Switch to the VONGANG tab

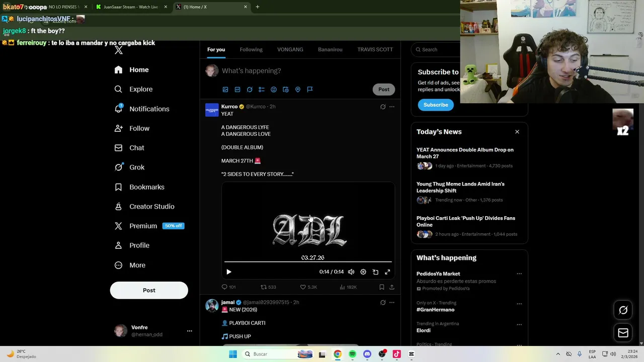click(290, 49)
